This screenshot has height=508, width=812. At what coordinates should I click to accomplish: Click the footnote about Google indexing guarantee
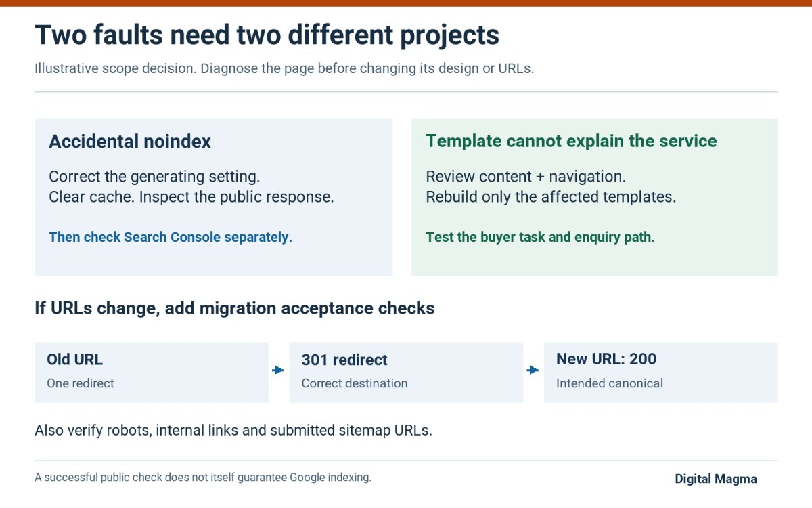[203, 478]
